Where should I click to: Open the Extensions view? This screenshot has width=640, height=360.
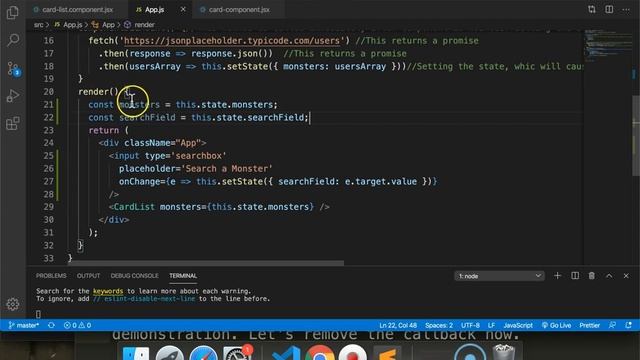coord(13,123)
